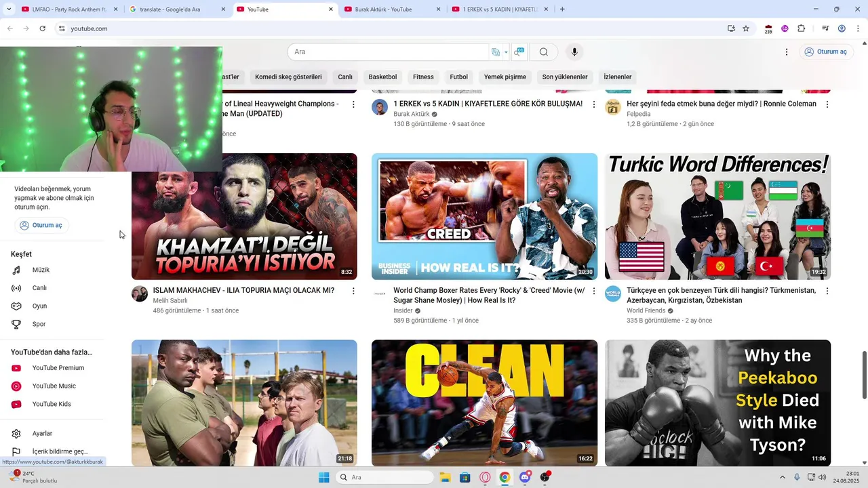Select Son yüklenenler filter chip
Screen dimensions: 868x488
(x=565, y=77)
